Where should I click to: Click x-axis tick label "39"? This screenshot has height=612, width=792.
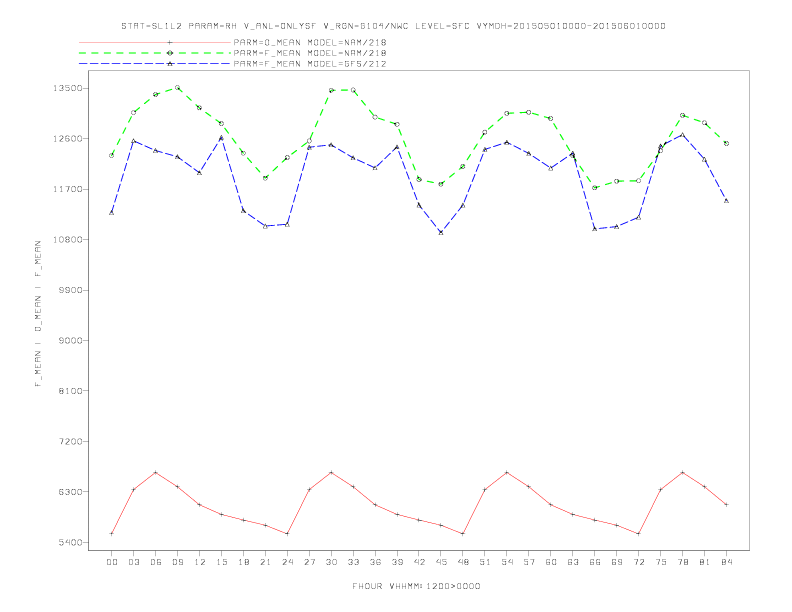(x=398, y=562)
